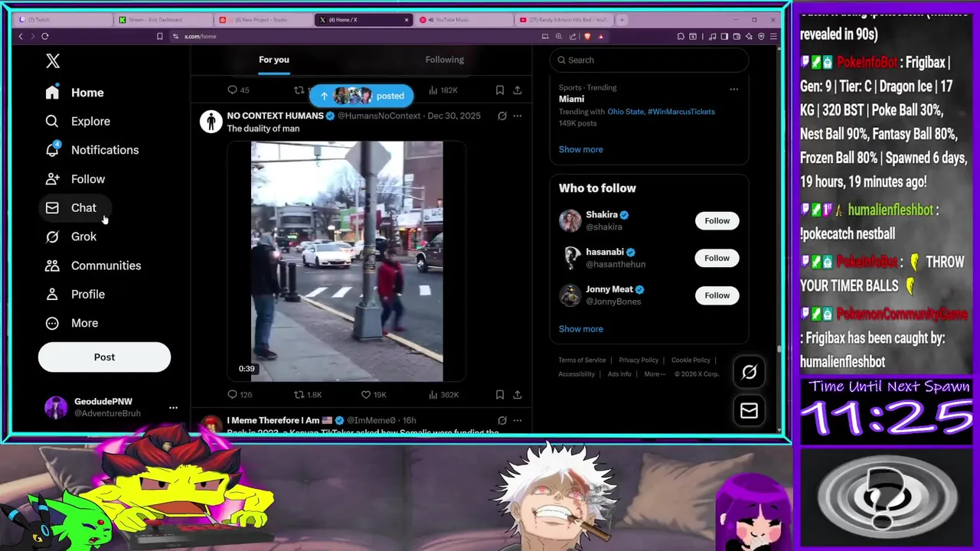Open the browser hamburger menu
The width and height of the screenshot is (980, 551).
coord(774,36)
